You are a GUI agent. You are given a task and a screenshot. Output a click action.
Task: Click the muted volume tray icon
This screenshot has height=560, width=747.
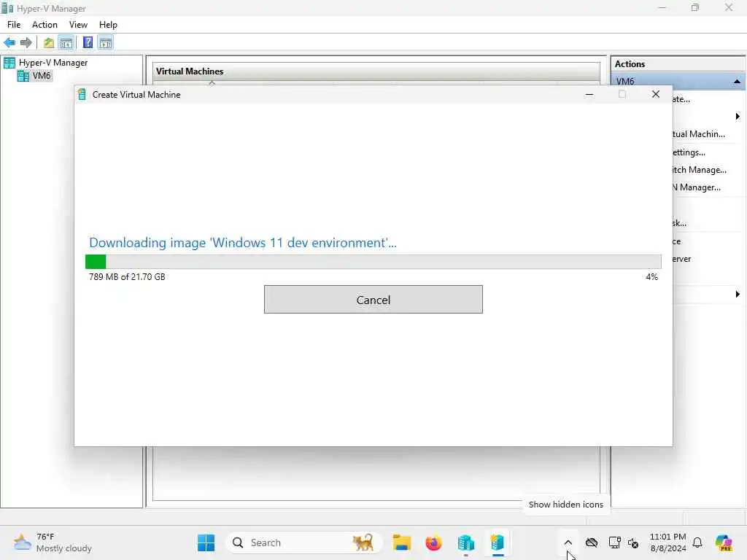tap(633, 542)
